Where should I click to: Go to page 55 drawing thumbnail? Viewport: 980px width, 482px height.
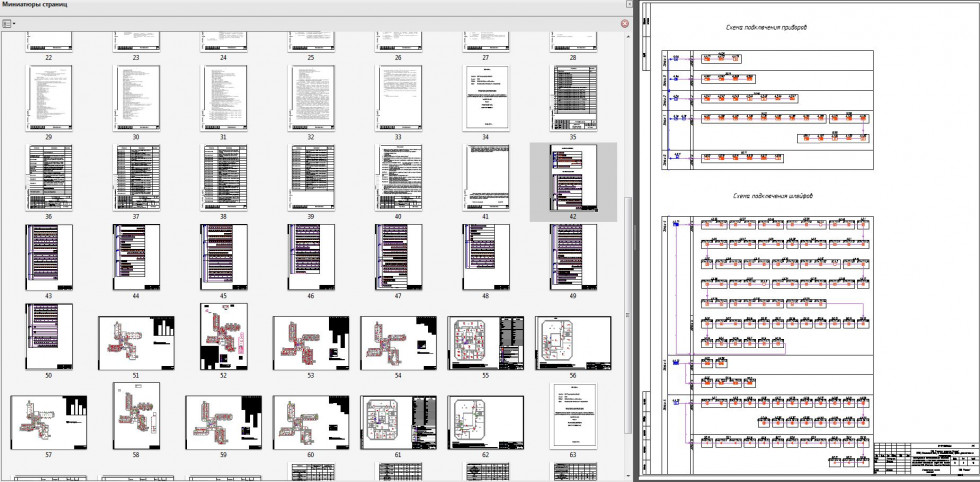pos(485,342)
